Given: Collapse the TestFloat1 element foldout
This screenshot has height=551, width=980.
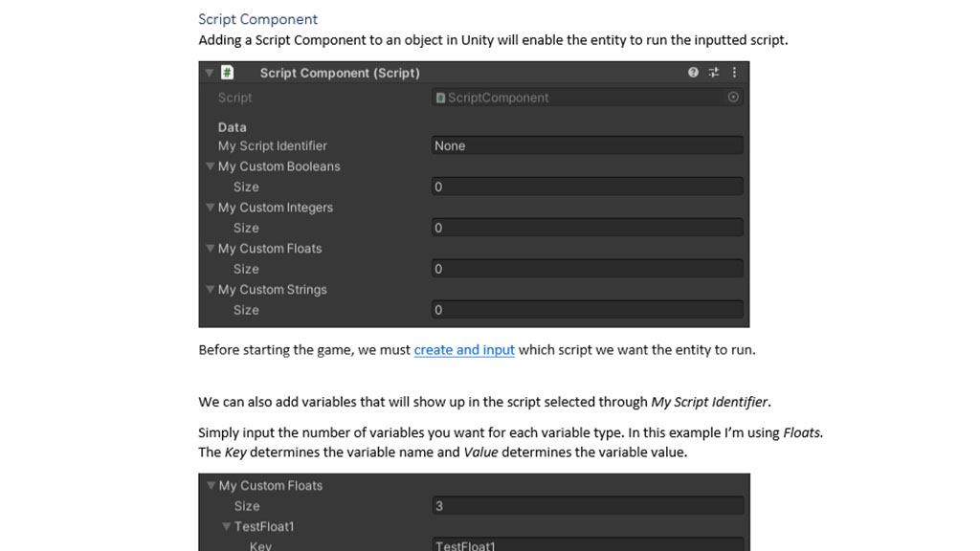Looking at the screenshot, I should click(x=227, y=527).
